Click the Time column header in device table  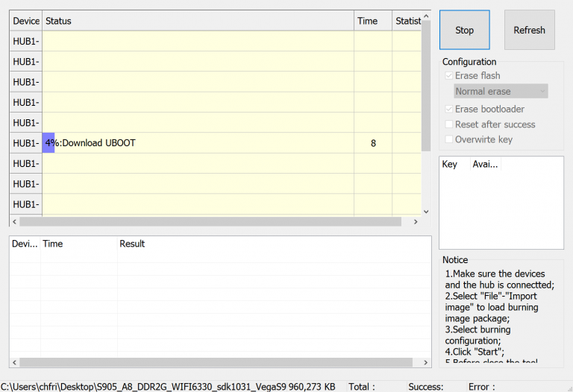(373, 21)
